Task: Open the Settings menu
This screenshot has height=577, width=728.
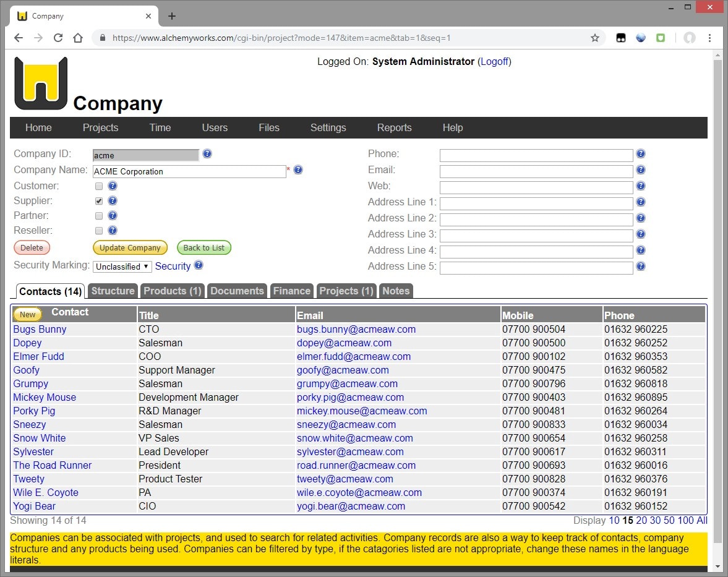Action: (x=328, y=127)
